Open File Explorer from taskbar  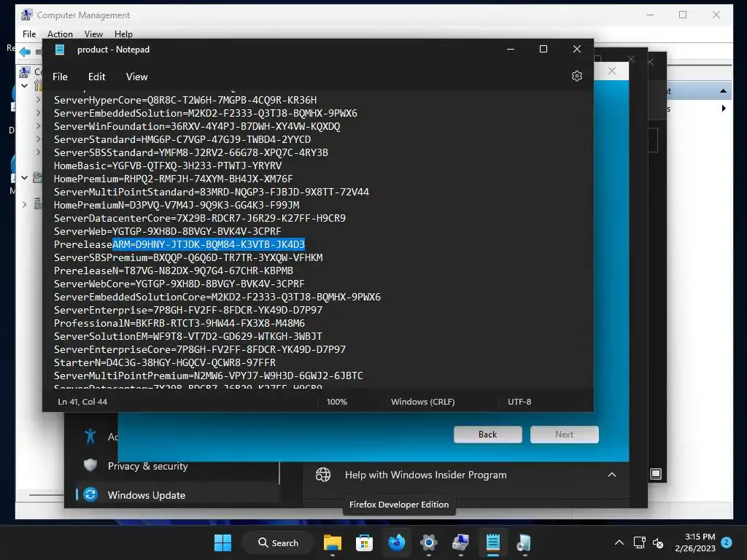(x=333, y=542)
